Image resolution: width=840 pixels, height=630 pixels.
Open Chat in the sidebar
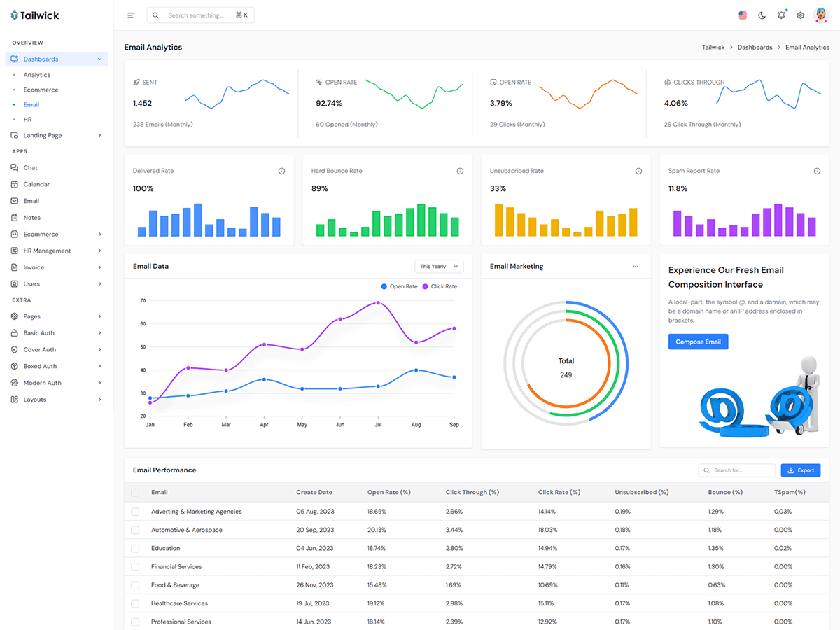[x=30, y=168]
